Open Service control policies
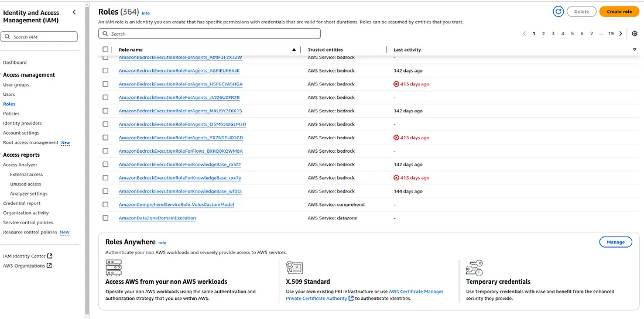 [28, 222]
